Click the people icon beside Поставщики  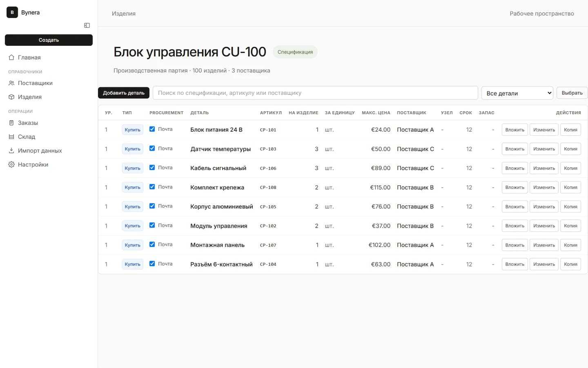click(11, 83)
